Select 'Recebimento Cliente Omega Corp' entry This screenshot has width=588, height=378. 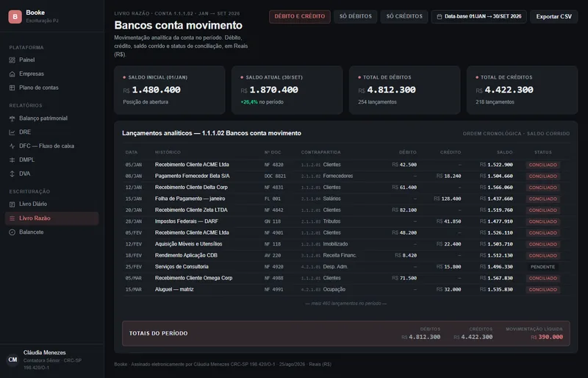193,278
